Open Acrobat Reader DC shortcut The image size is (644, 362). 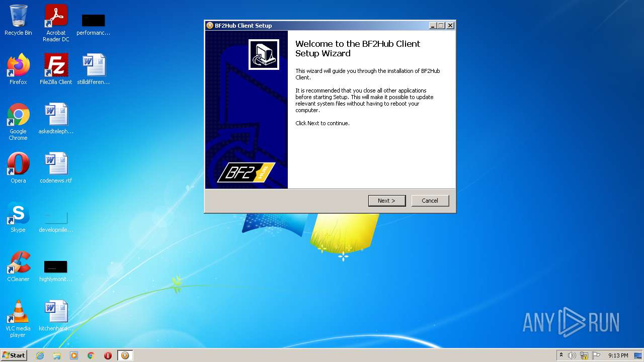coord(56,23)
